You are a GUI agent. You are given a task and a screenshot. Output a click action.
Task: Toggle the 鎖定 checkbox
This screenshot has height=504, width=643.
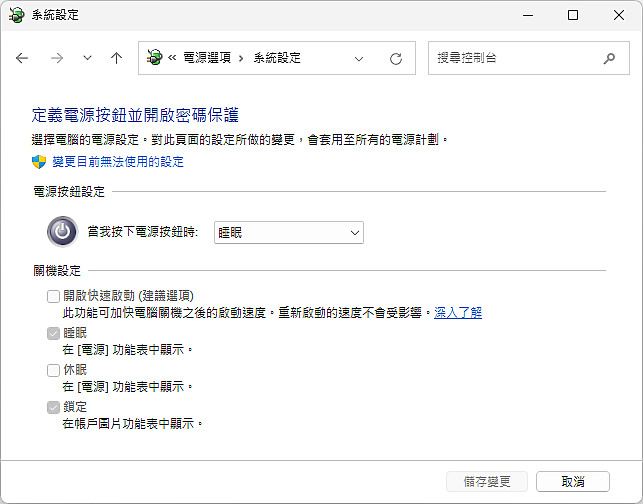point(53,407)
